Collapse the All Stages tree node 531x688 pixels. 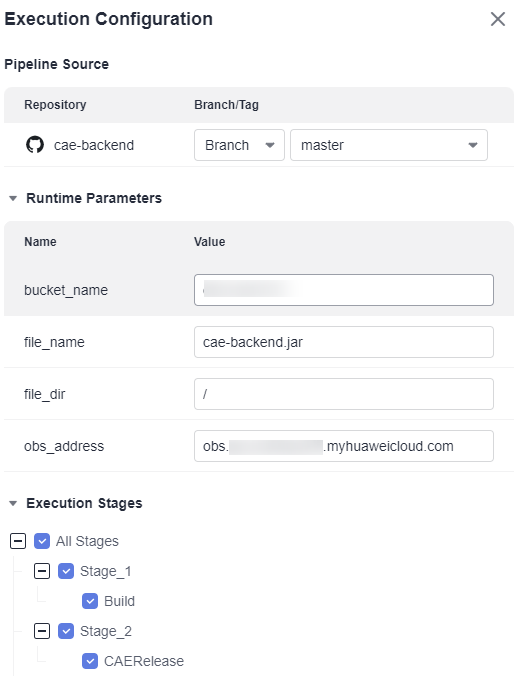(x=18, y=541)
